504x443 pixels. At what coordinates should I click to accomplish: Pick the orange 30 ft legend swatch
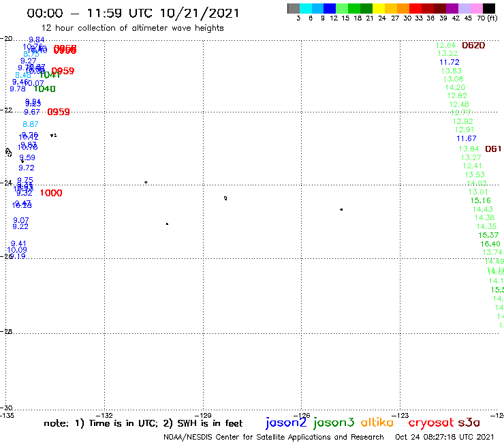click(403, 8)
